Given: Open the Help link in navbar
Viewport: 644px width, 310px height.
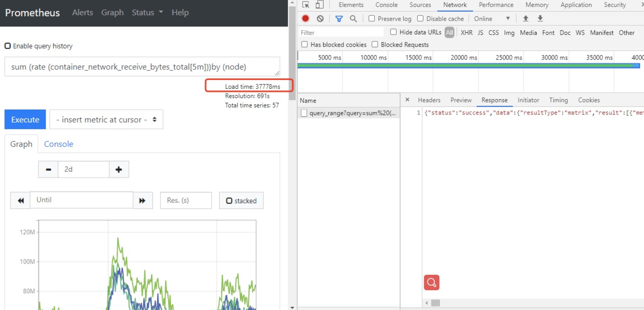Looking at the screenshot, I should [180, 13].
